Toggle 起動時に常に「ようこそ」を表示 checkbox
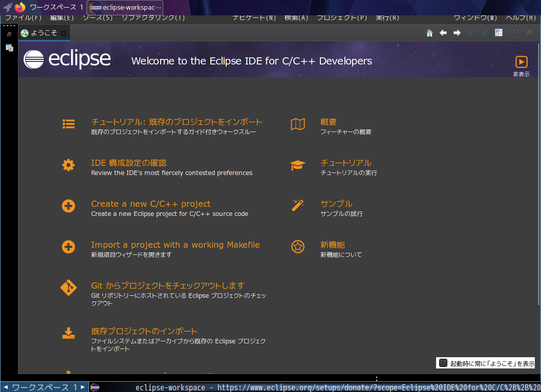 (x=443, y=363)
